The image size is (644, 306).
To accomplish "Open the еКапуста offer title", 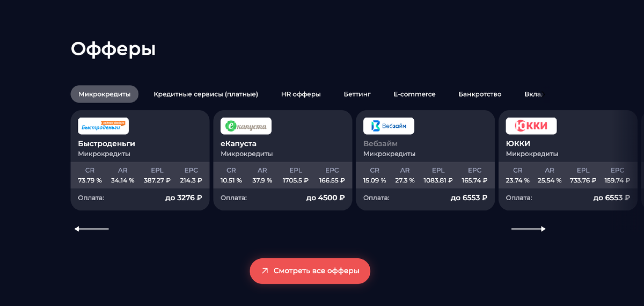I will pos(238,144).
